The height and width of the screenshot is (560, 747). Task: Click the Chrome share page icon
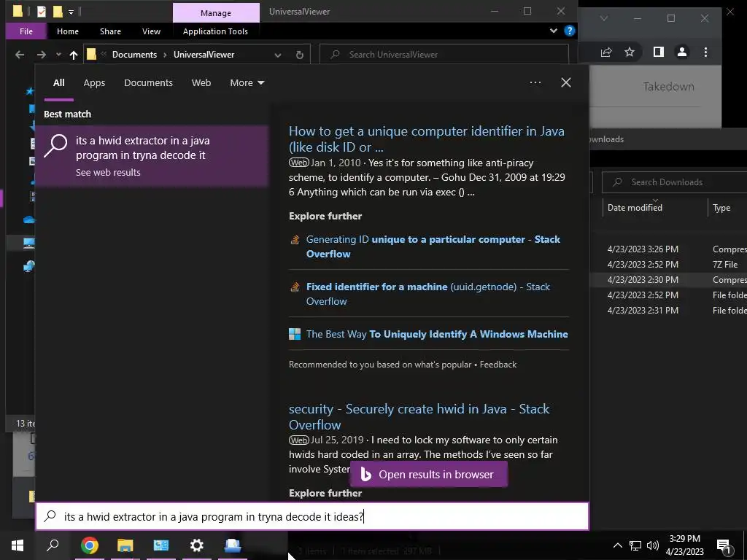[606, 52]
